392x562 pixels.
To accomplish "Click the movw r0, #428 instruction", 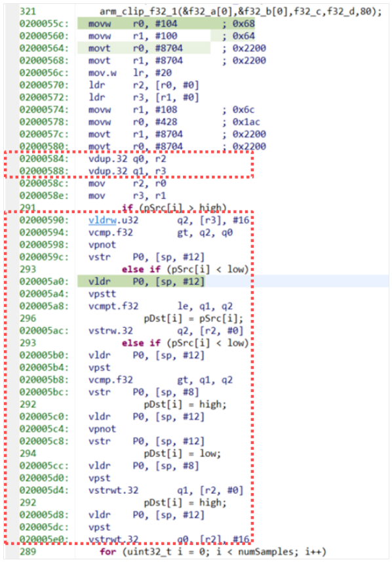I will click(x=174, y=122).
